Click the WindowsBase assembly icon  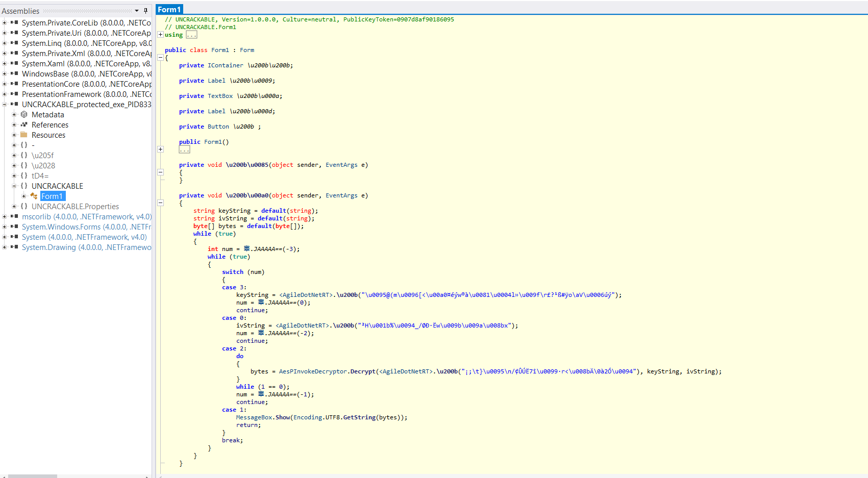[14, 73]
